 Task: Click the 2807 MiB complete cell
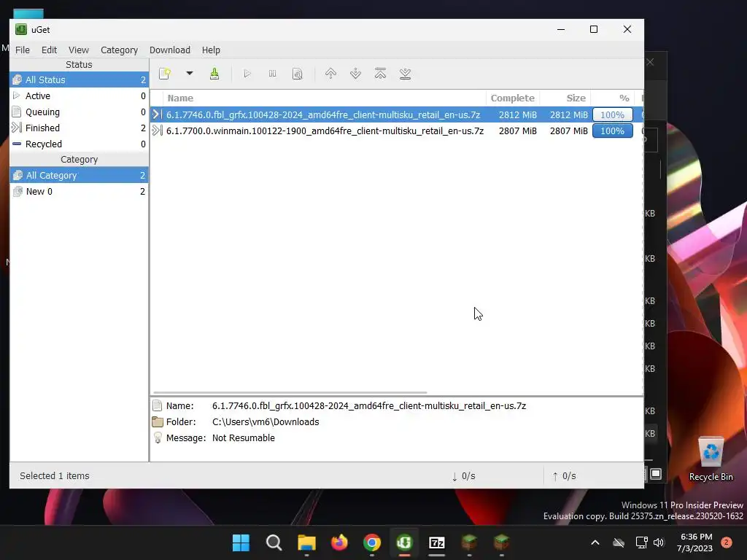518,131
